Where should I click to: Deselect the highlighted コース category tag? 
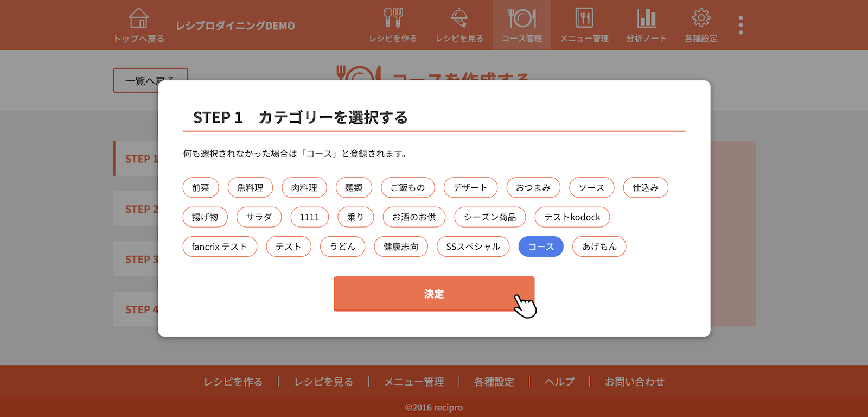(540, 247)
